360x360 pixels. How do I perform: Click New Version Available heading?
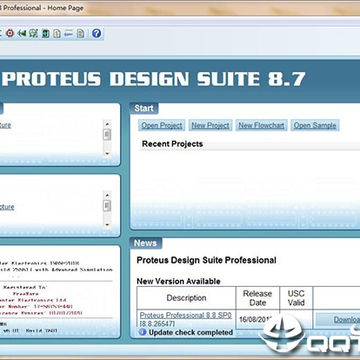(178, 281)
